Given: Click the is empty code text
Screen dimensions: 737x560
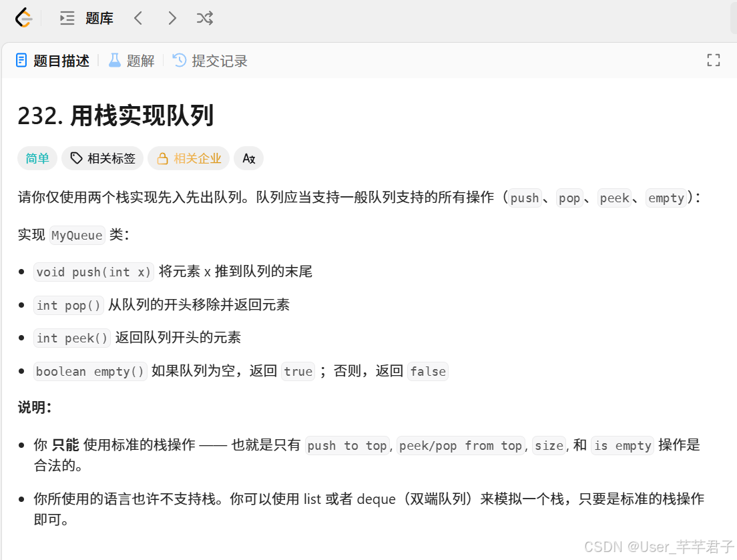Looking at the screenshot, I should 622,445.
